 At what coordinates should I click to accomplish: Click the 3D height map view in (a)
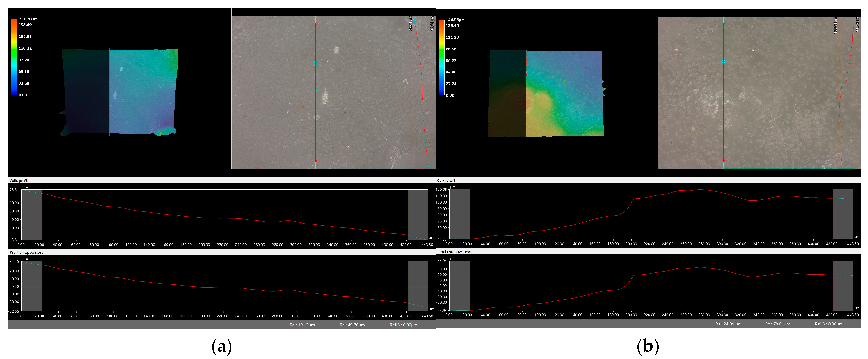pos(120,92)
